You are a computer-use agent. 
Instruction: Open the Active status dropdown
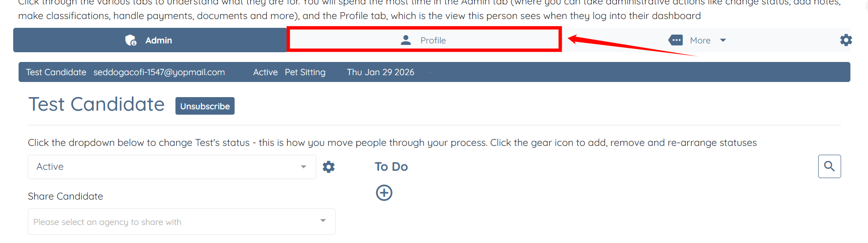[x=172, y=167]
